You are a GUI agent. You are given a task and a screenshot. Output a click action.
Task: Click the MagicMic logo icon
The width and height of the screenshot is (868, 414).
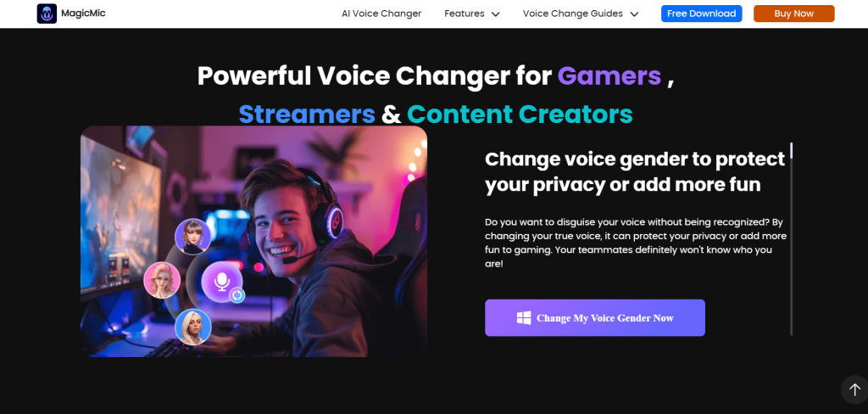pos(47,14)
